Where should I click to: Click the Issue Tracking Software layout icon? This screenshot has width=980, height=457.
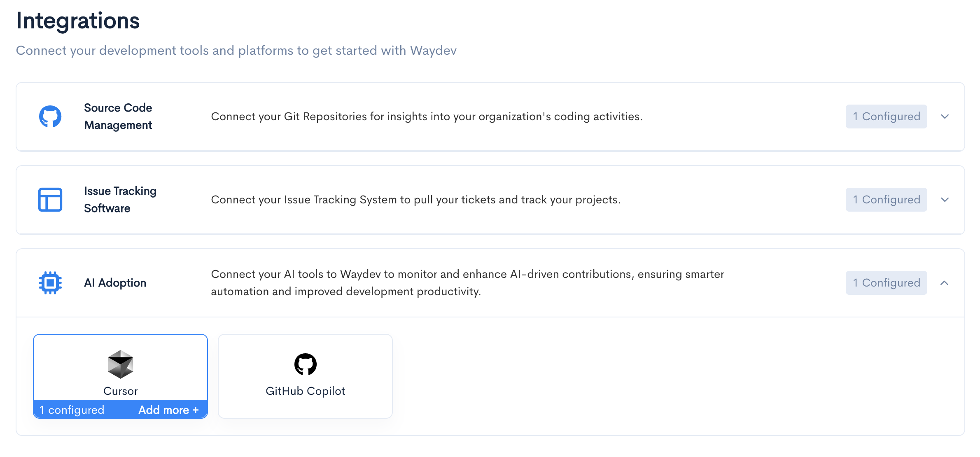50,200
